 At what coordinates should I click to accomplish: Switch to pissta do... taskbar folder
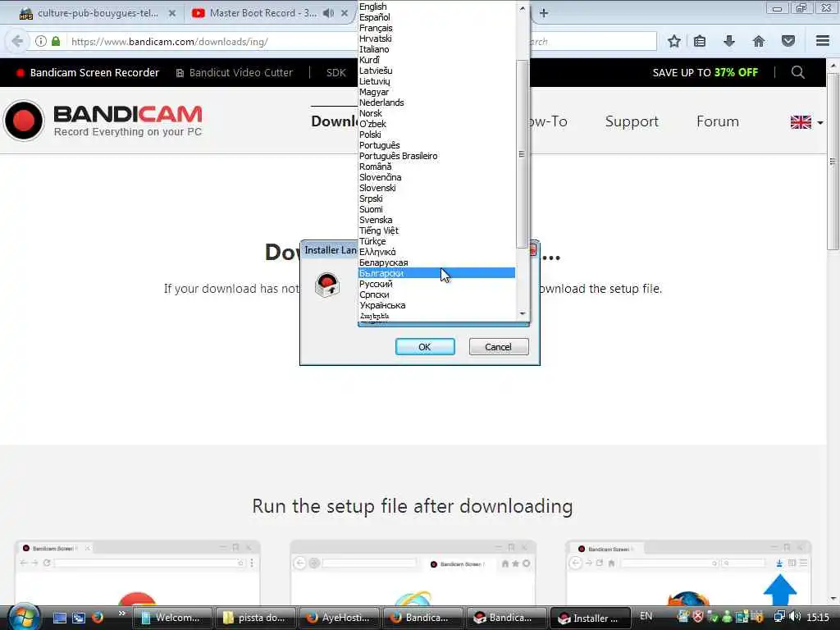pyautogui.click(x=255, y=618)
